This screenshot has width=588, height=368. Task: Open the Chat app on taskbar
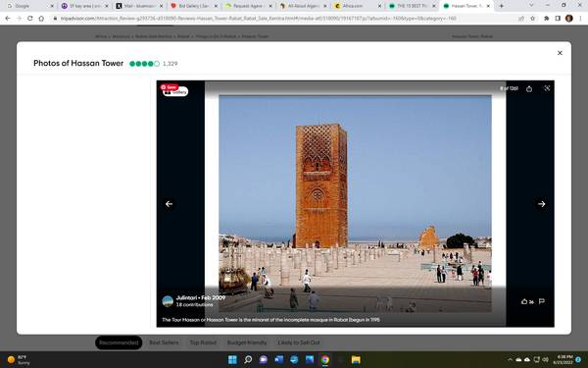pos(264,359)
